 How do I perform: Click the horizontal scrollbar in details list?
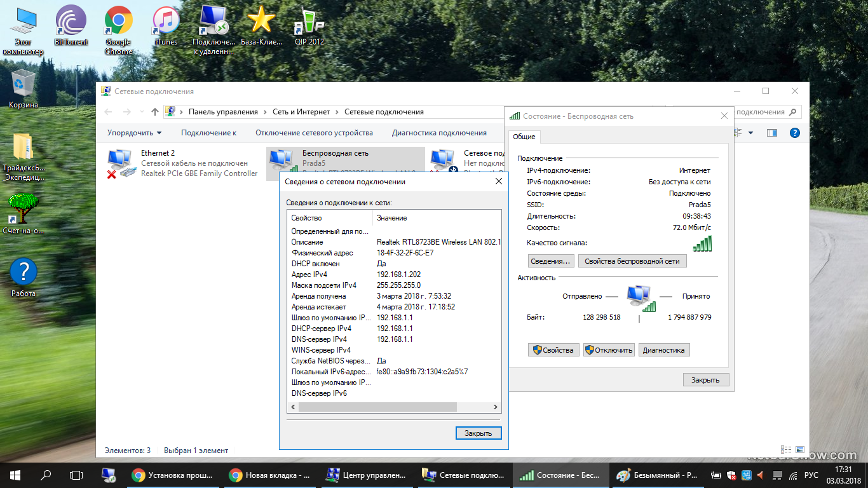[x=394, y=407]
